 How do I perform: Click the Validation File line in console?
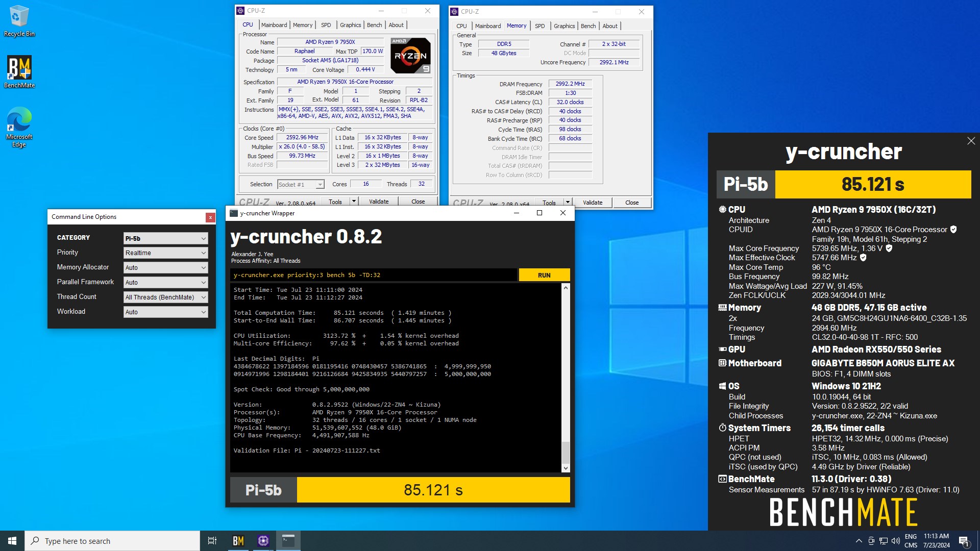pos(307,450)
